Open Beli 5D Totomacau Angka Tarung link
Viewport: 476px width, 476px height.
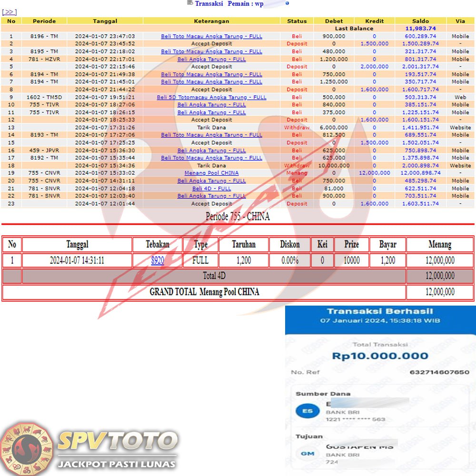coord(211,97)
